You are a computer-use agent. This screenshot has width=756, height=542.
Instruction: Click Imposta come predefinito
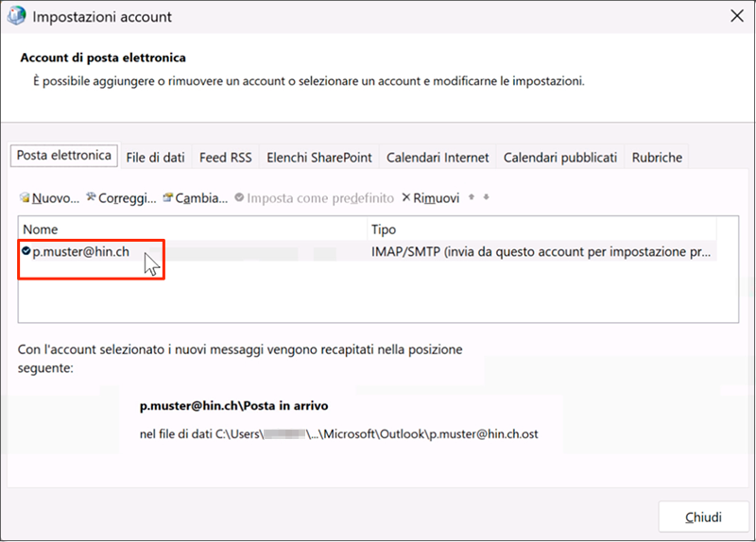point(315,198)
